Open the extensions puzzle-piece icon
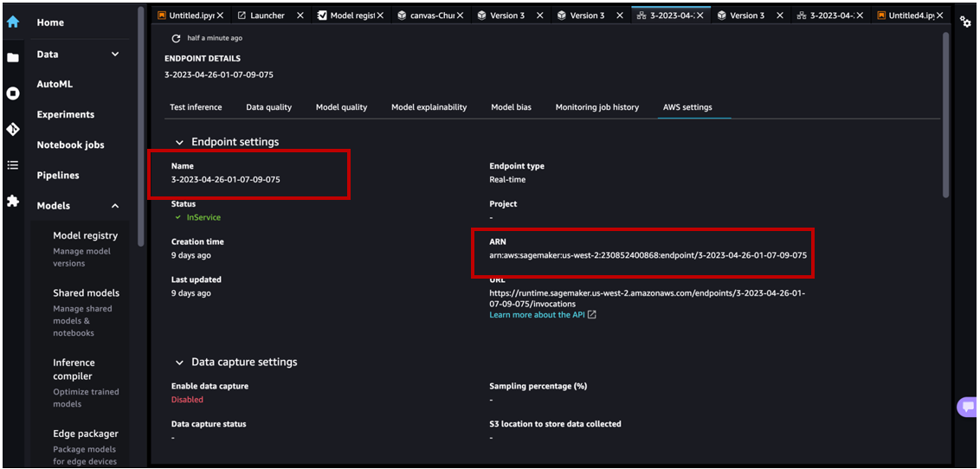980x469 pixels. pyautogui.click(x=12, y=201)
